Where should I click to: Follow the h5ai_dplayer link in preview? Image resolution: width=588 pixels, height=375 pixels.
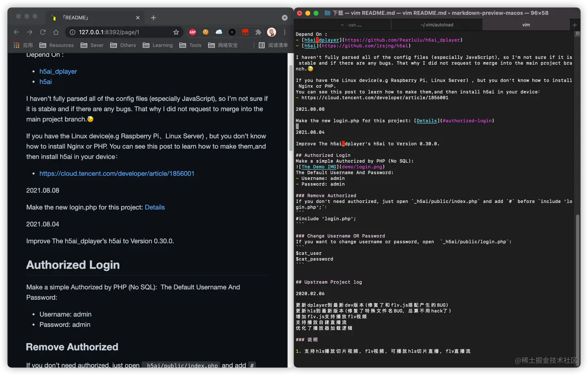click(x=58, y=72)
